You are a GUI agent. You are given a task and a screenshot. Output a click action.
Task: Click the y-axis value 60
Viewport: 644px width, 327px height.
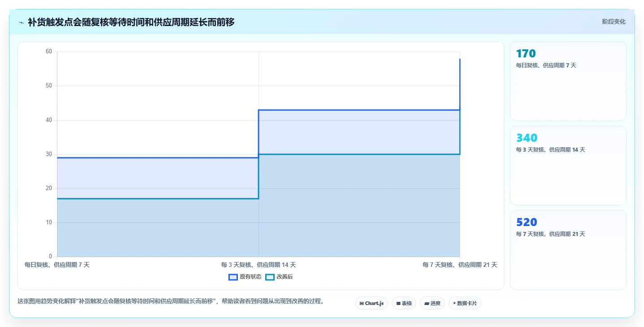point(49,52)
